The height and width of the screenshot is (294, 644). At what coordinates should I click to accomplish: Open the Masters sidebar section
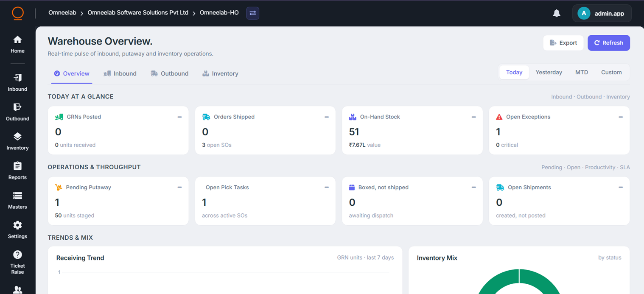click(17, 200)
